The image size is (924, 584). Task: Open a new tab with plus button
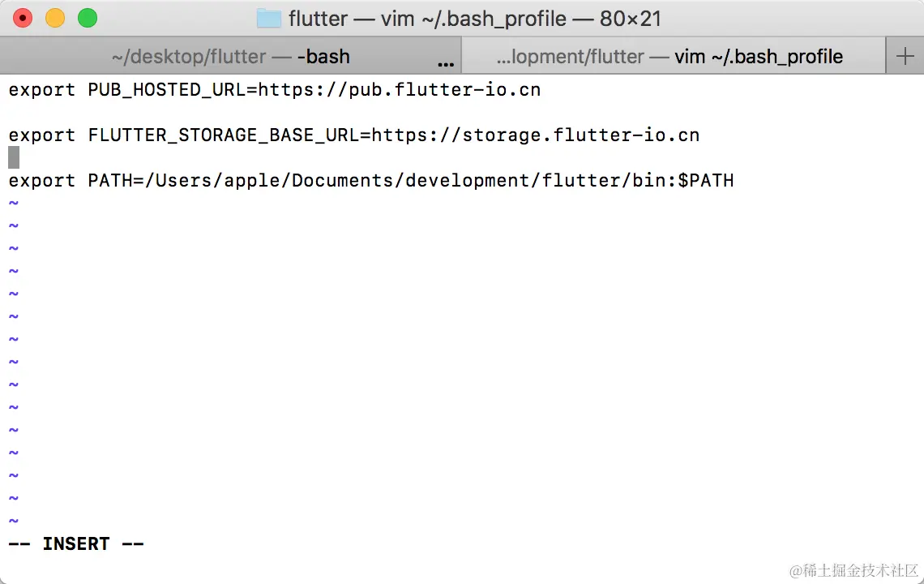tap(905, 56)
